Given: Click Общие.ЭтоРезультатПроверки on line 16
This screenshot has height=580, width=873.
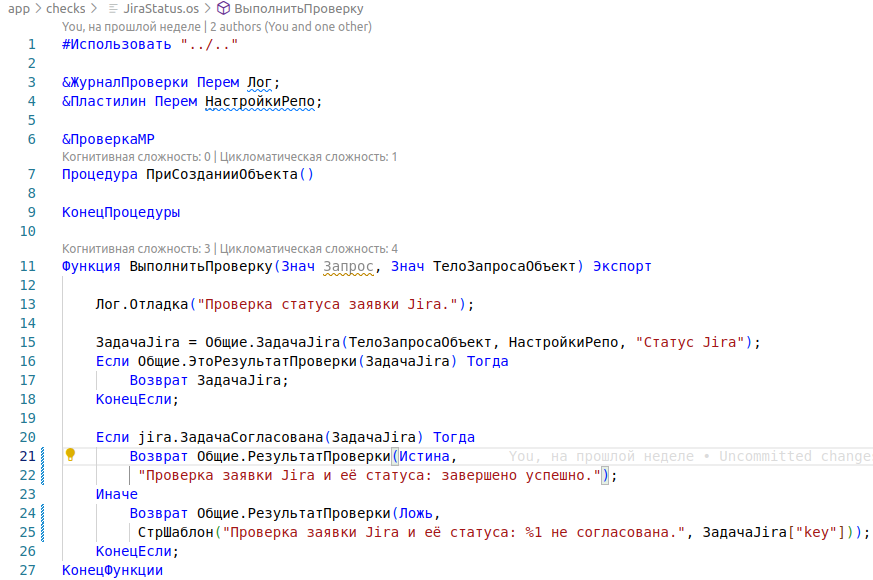Looking at the screenshot, I should pyautogui.click(x=247, y=361).
